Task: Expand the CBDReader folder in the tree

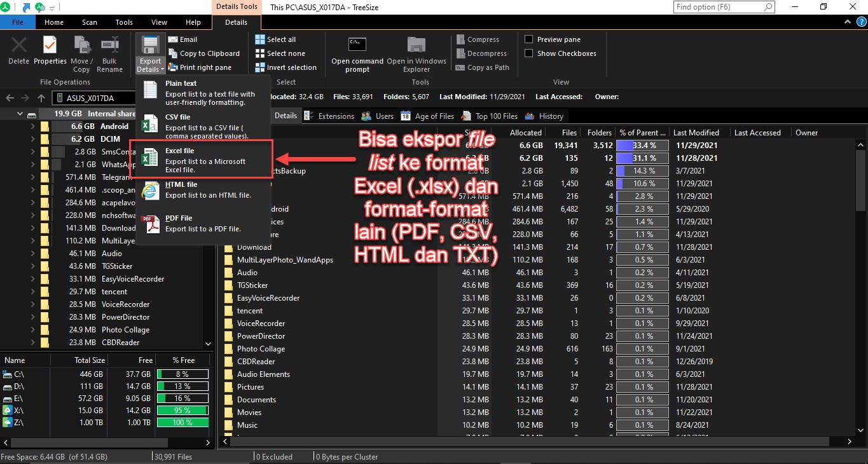Action: coord(32,343)
